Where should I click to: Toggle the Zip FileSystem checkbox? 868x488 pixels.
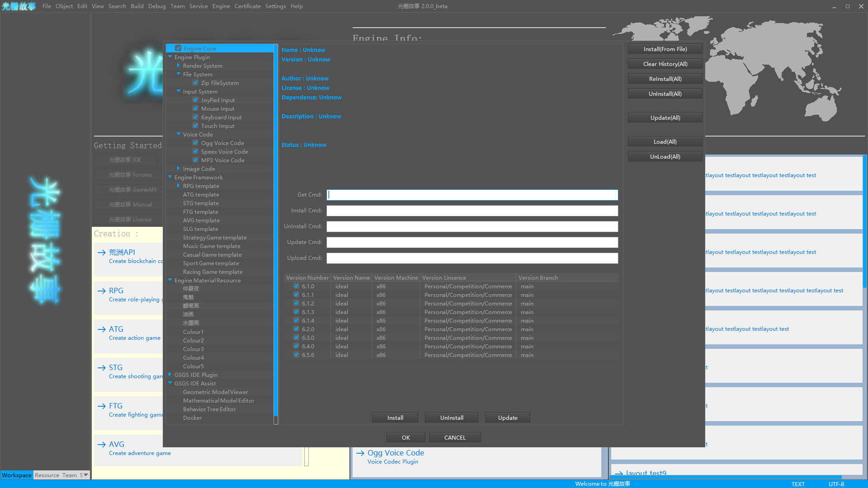[195, 83]
